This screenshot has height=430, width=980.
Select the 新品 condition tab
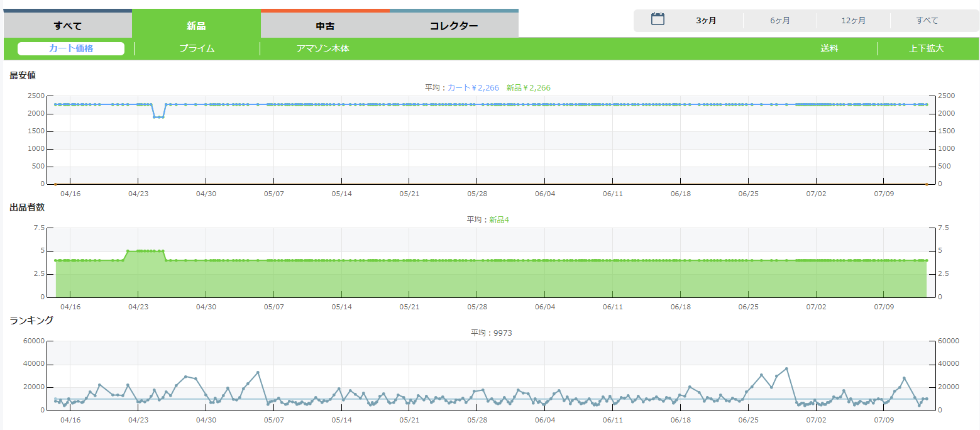(x=196, y=26)
